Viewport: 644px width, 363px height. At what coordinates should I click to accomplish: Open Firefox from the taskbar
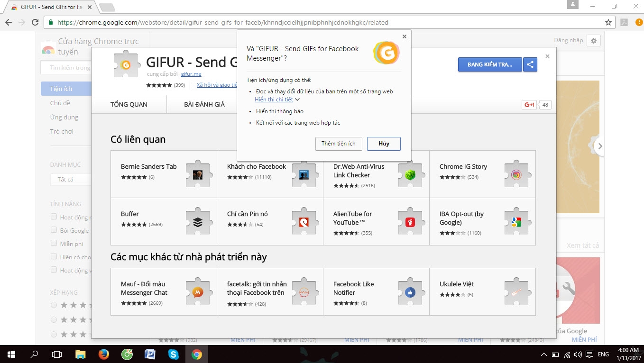[104, 354]
